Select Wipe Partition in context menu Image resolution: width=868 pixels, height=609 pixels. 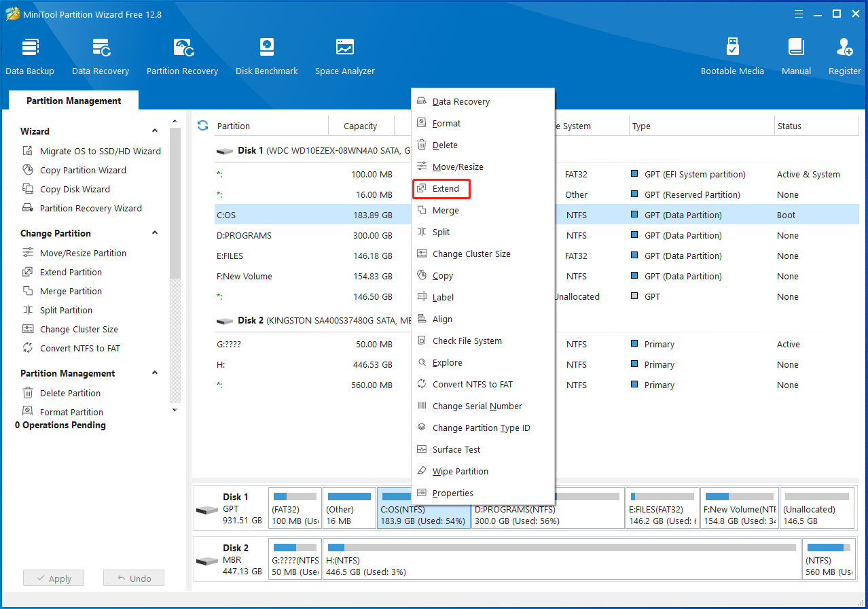(483, 471)
